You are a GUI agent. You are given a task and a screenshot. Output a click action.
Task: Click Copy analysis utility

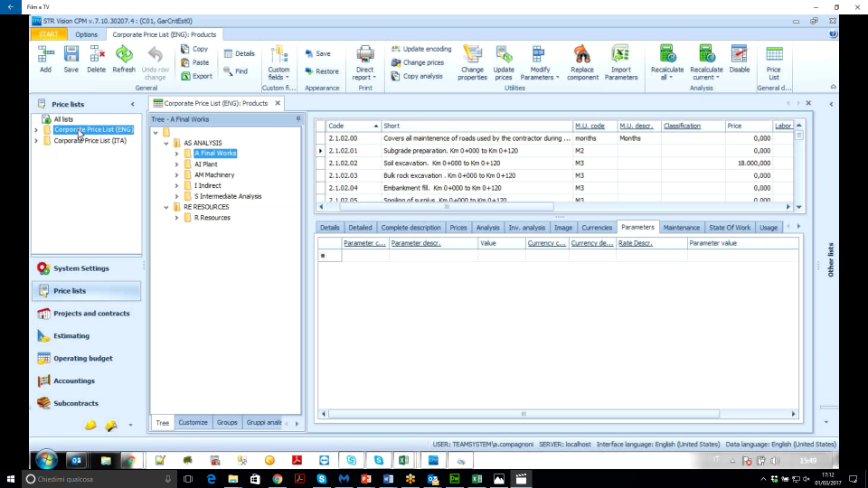pyautogui.click(x=417, y=76)
